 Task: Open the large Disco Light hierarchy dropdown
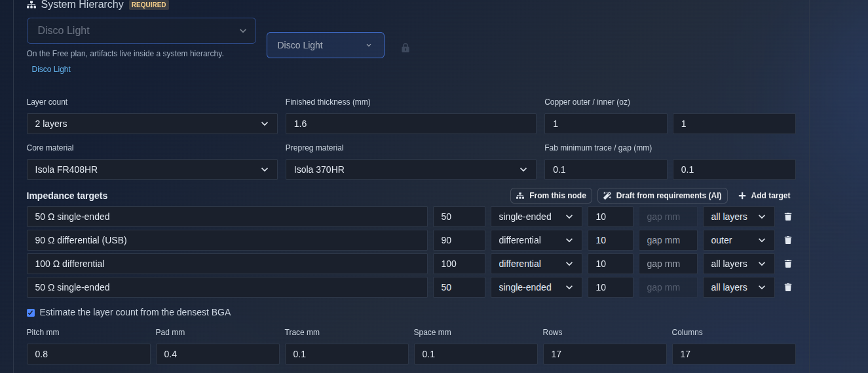[142, 31]
